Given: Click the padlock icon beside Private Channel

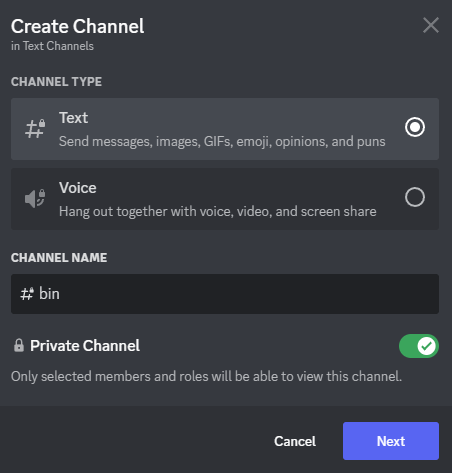Looking at the screenshot, I should coord(19,346).
